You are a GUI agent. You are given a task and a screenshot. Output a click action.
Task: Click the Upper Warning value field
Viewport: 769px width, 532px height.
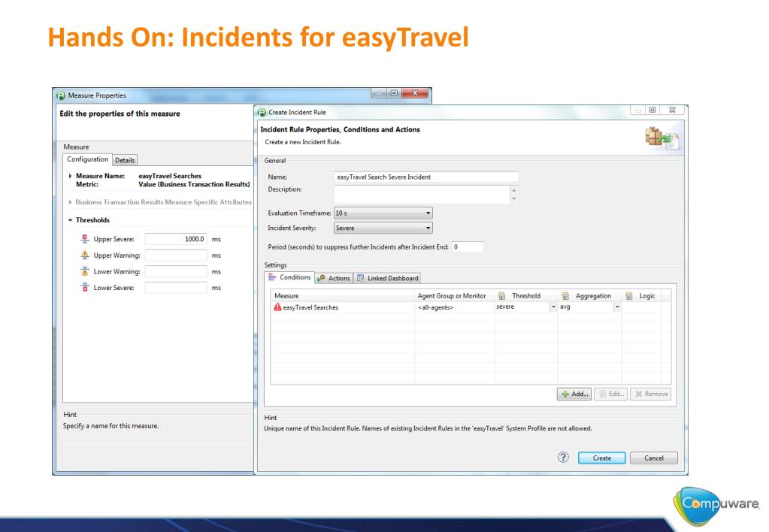[x=176, y=255]
